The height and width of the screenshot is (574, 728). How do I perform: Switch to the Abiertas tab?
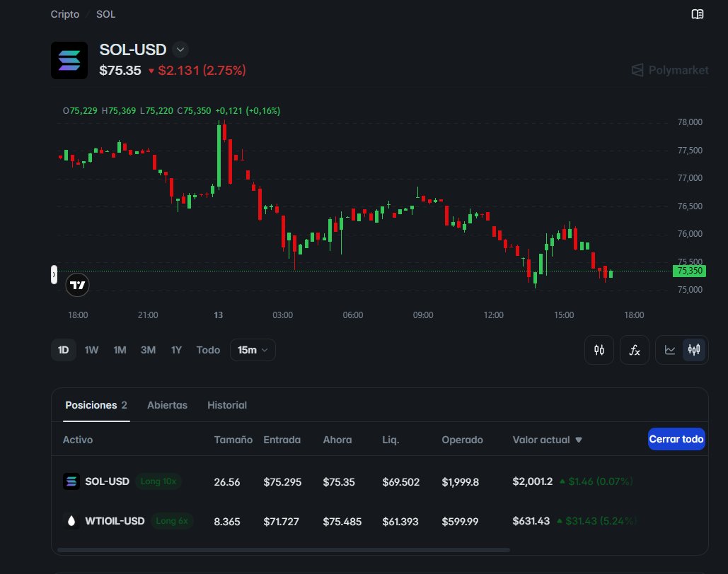pyautogui.click(x=167, y=405)
